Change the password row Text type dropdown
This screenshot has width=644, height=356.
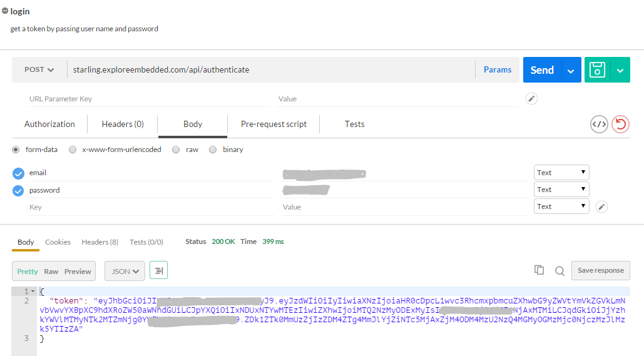point(561,190)
